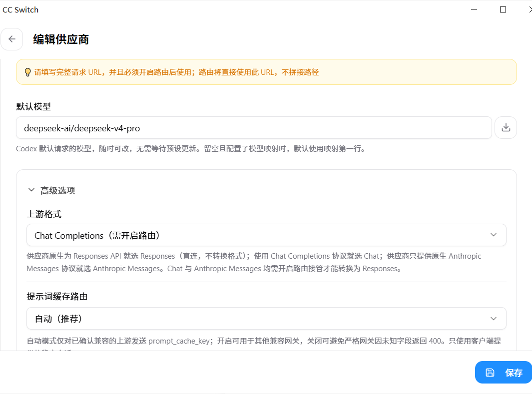
Task: Click the 高级选项 heading text
Action: tap(57, 190)
